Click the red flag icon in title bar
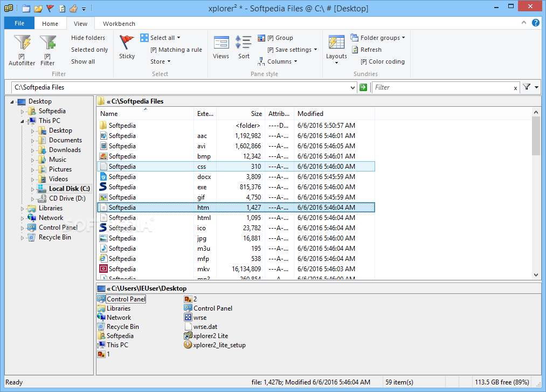The width and height of the screenshot is (546, 392). pos(50,9)
